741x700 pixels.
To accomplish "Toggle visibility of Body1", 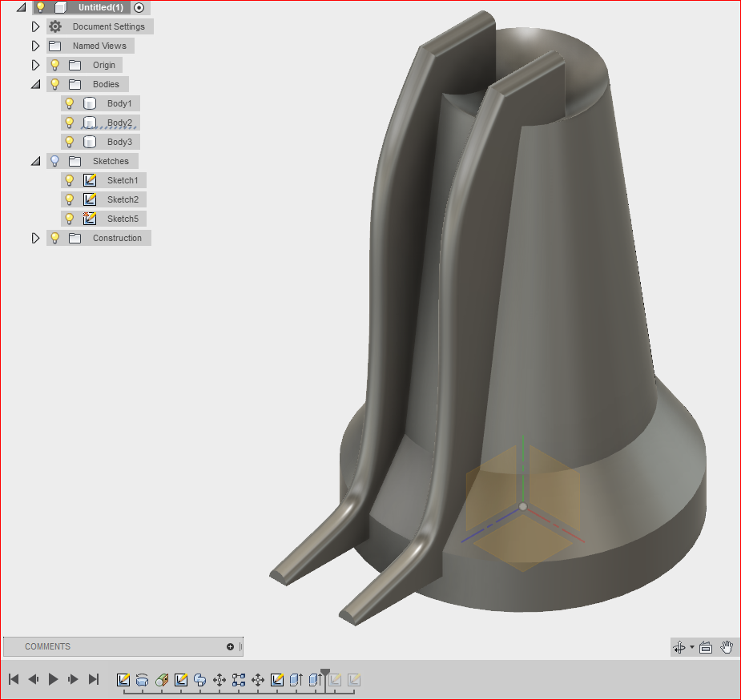I will tap(69, 103).
